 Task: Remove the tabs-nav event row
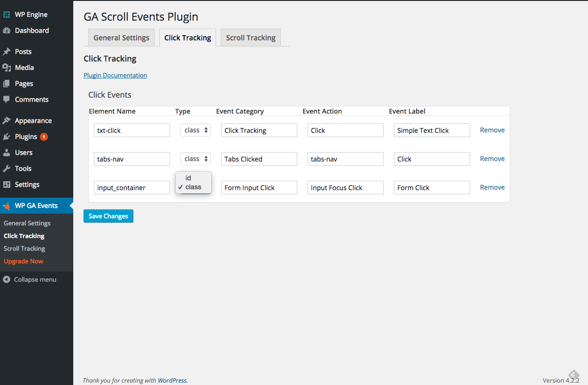click(492, 159)
